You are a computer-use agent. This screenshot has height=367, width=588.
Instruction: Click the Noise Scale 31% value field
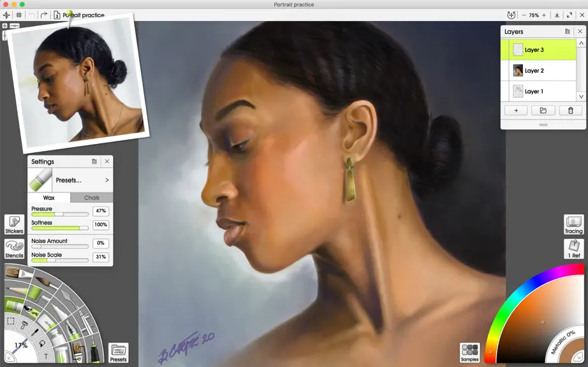tap(101, 257)
